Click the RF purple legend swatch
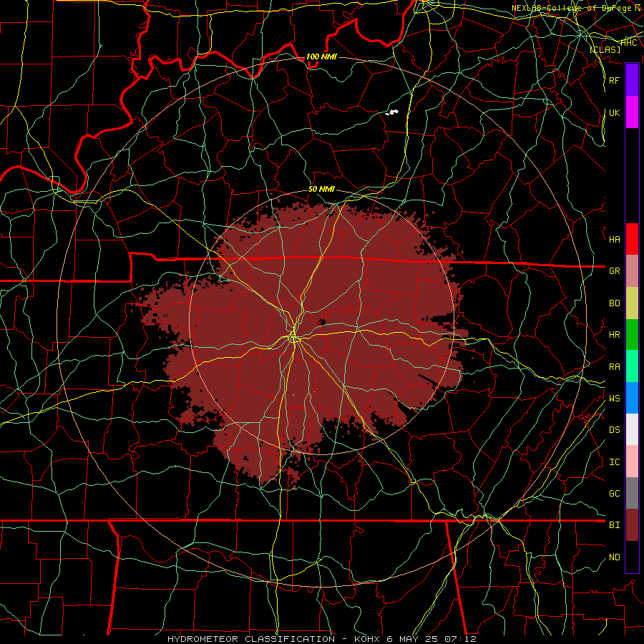 (632, 80)
